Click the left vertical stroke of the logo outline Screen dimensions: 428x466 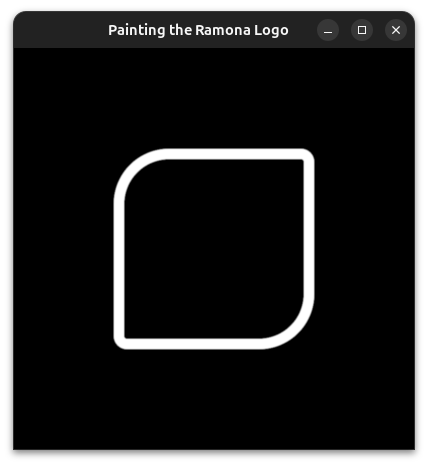point(119,268)
